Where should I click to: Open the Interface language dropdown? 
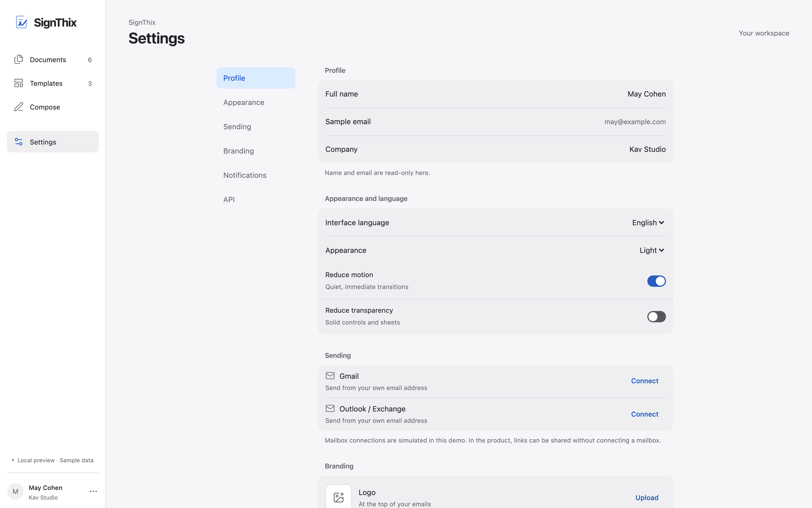(648, 223)
